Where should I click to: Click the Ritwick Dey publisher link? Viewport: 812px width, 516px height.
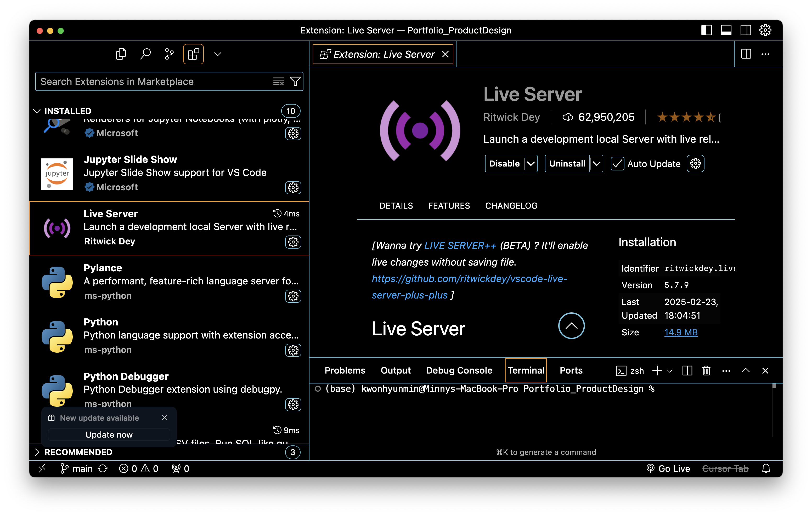pos(511,117)
